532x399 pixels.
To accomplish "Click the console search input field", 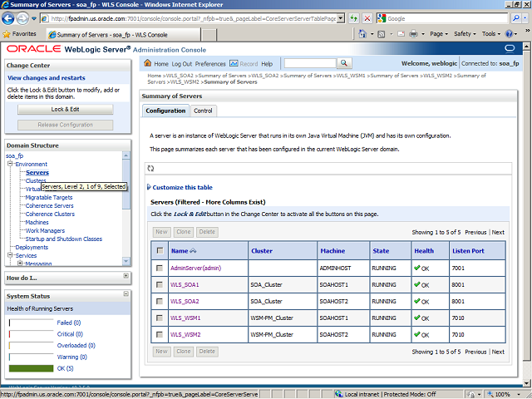I will click(308, 63).
